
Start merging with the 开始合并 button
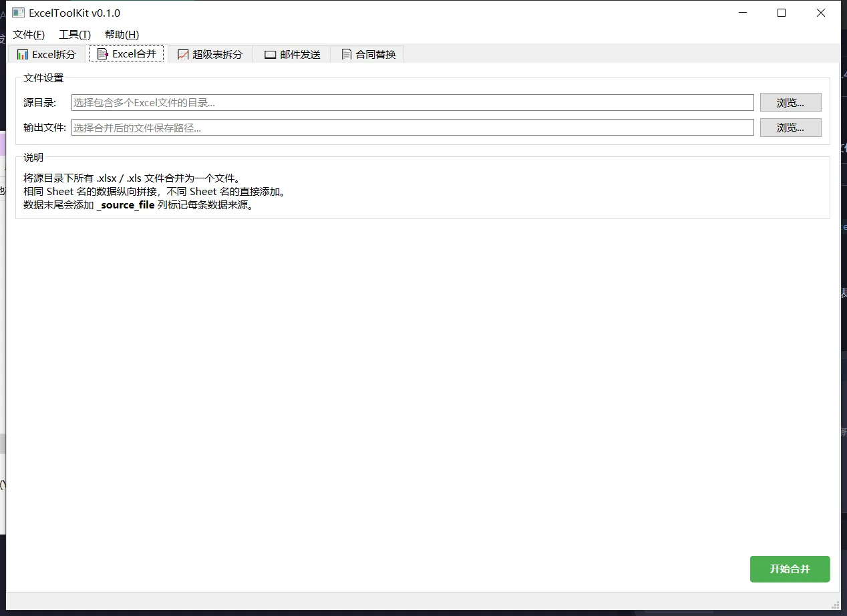click(790, 569)
